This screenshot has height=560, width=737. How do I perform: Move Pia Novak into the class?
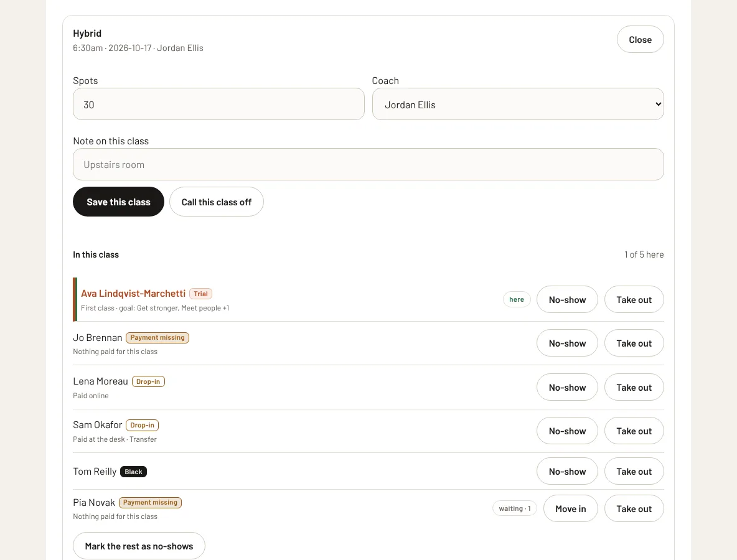(571, 508)
